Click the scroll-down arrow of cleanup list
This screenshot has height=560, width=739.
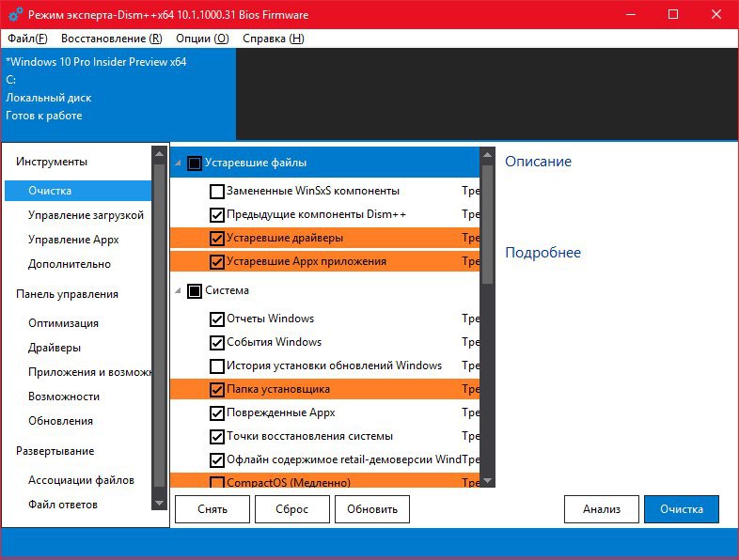[487, 480]
